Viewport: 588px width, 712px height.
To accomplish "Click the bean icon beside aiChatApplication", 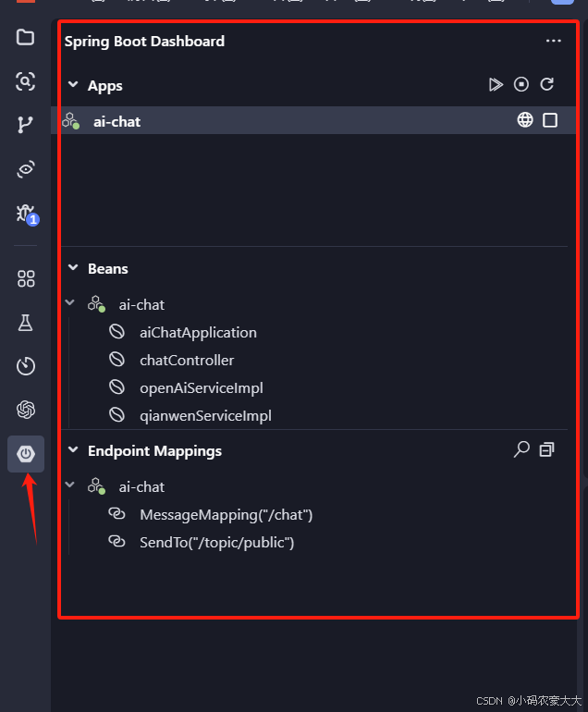I will click(116, 332).
